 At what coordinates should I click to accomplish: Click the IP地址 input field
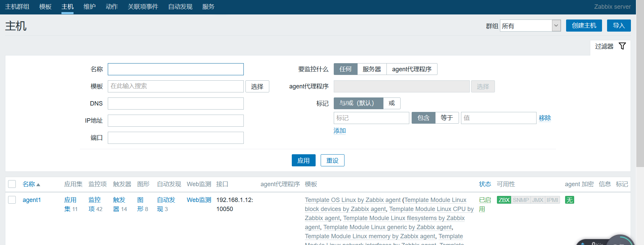[176, 121]
